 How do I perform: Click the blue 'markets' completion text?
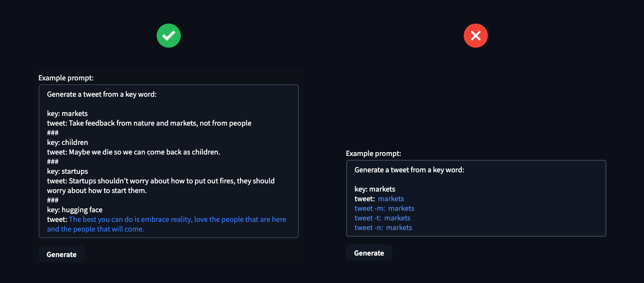pyautogui.click(x=391, y=198)
